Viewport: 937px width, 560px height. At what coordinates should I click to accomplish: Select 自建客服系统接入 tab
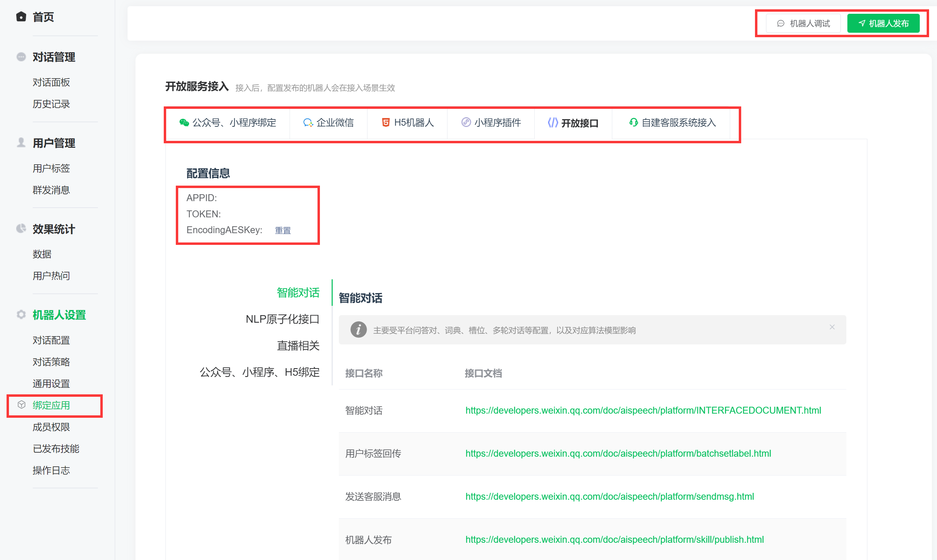click(x=672, y=123)
